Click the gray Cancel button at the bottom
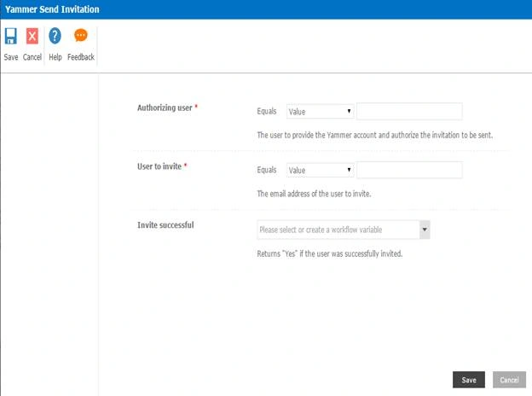The width and height of the screenshot is (532, 396). (509, 380)
